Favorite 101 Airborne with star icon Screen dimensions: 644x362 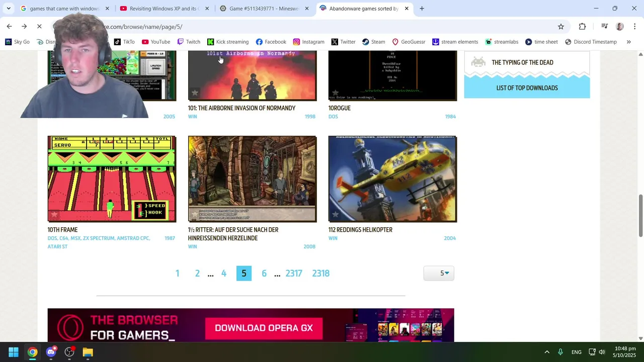pos(195,93)
